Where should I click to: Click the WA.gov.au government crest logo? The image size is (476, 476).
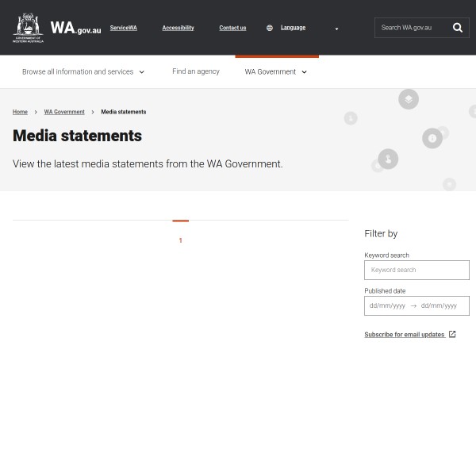coord(29,28)
